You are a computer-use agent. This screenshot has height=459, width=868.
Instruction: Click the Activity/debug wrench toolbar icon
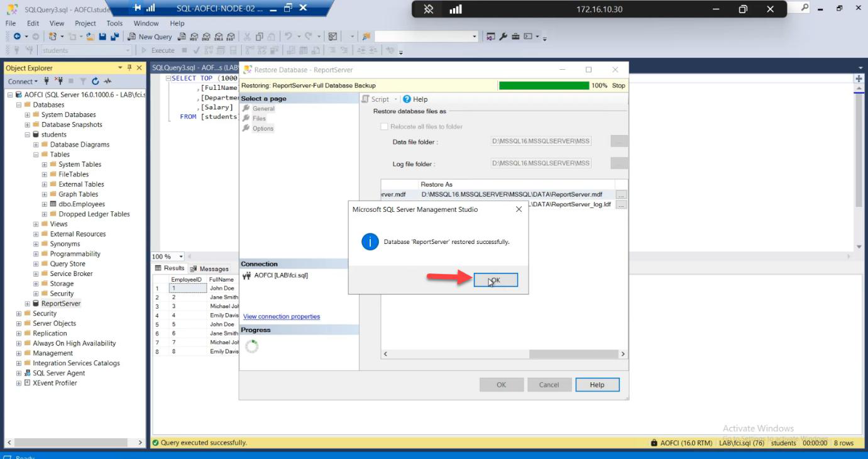tap(505, 37)
